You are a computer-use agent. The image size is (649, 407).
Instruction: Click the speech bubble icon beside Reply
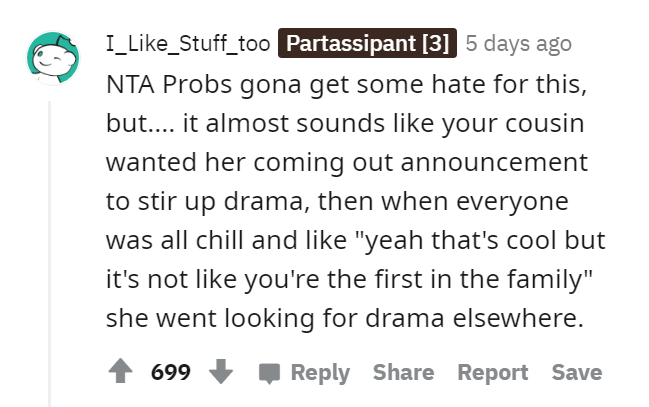[269, 373]
